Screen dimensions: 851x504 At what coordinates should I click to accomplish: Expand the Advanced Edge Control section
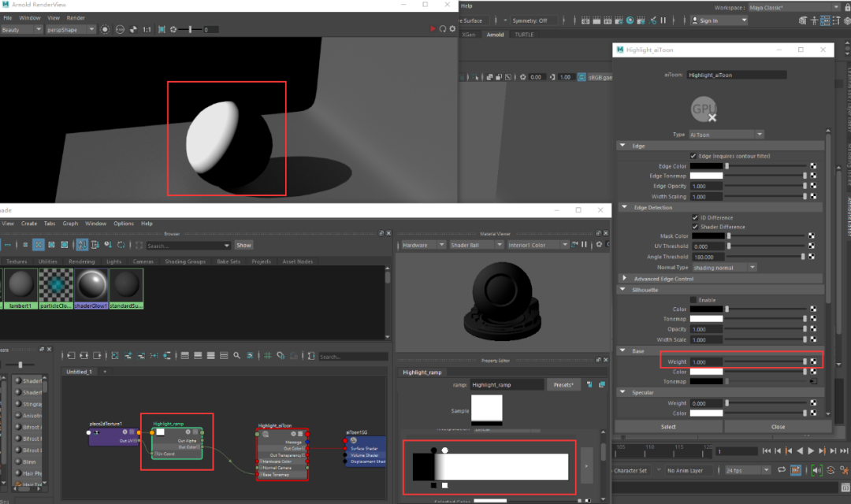663,278
